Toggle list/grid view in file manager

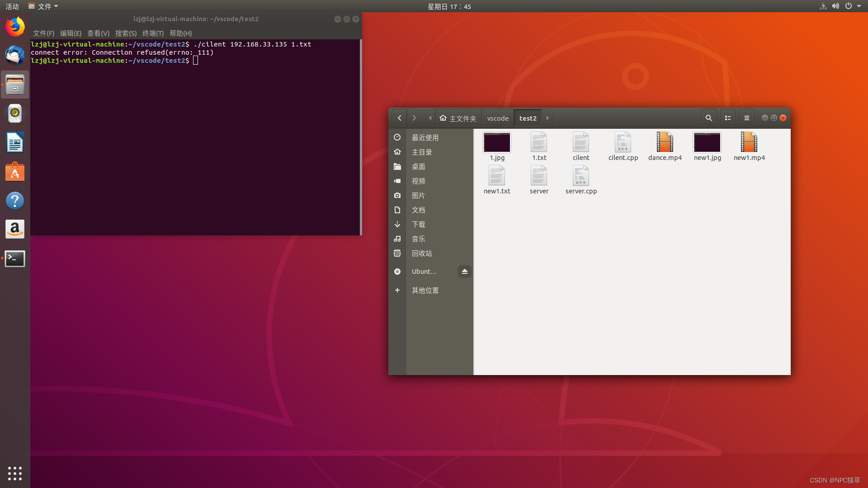[x=728, y=118]
